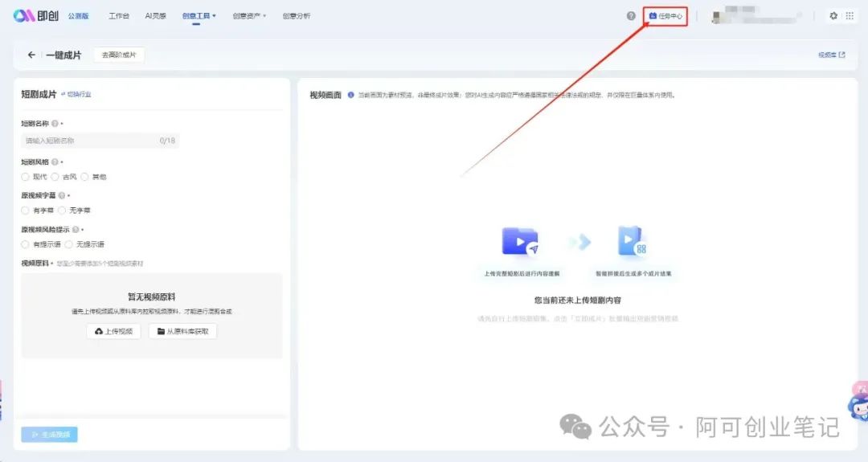Image resolution: width=868 pixels, height=462 pixels.
Task: Click the 短剧成片 panel heading
Action: tap(39, 95)
